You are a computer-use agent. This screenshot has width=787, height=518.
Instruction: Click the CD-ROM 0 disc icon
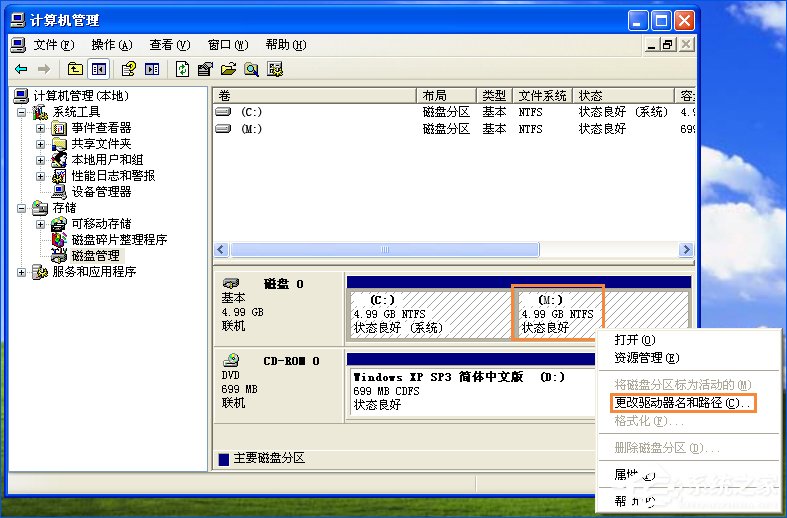[x=231, y=360]
